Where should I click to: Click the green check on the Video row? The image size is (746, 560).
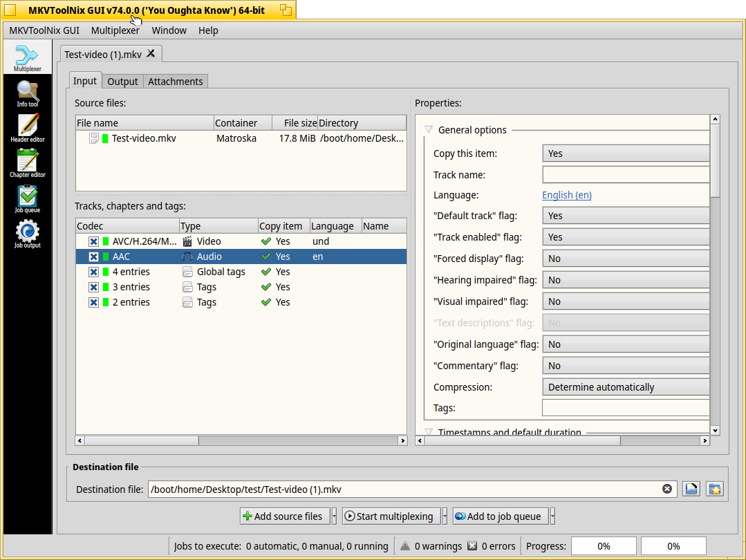pyautogui.click(x=266, y=241)
